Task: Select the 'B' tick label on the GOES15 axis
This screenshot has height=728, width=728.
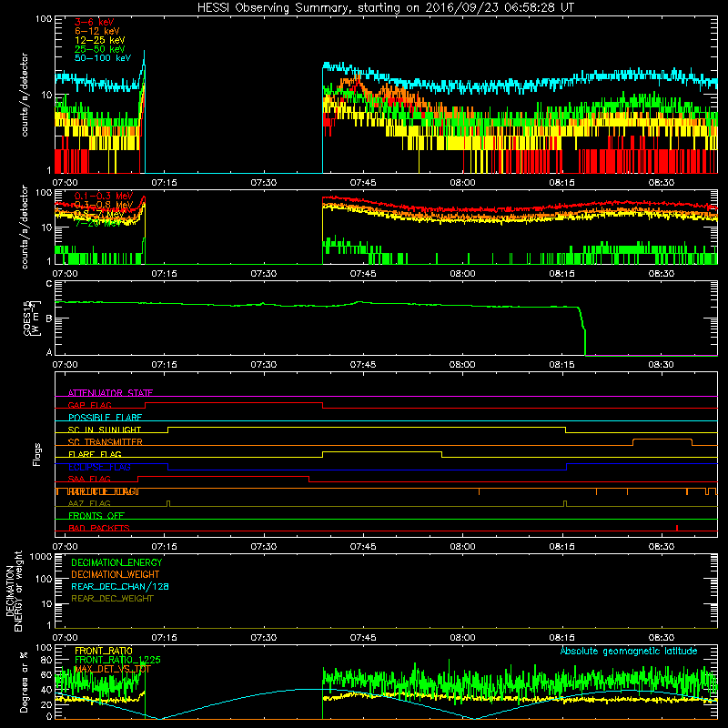Action: click(x=49, y=318)
